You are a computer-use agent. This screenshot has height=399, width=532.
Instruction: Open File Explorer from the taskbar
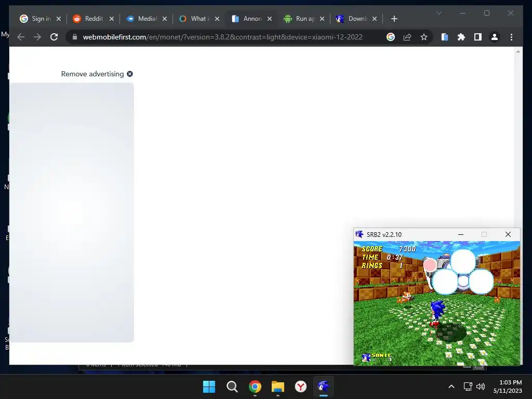click(278, 387)
